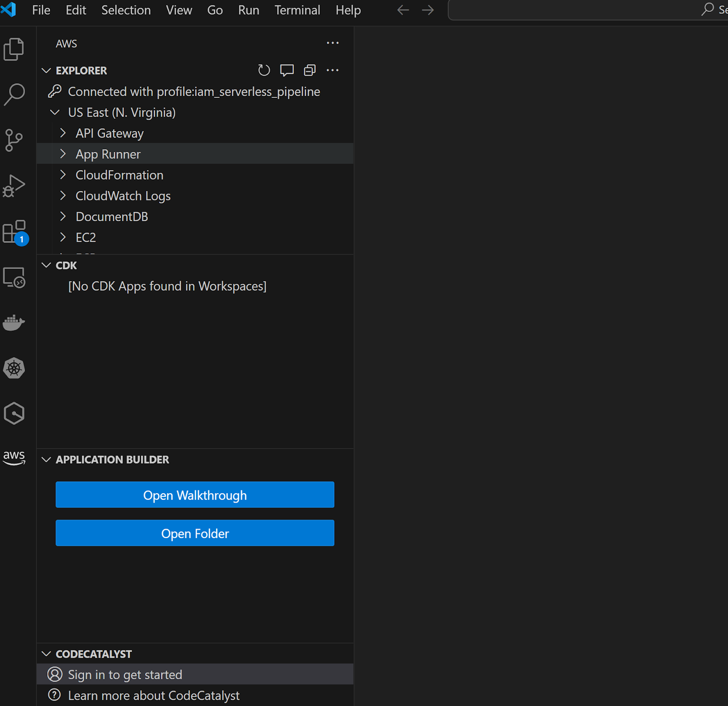Collapse the US East (N. Virginia) region
728x706 pixels.
[55, 112]
